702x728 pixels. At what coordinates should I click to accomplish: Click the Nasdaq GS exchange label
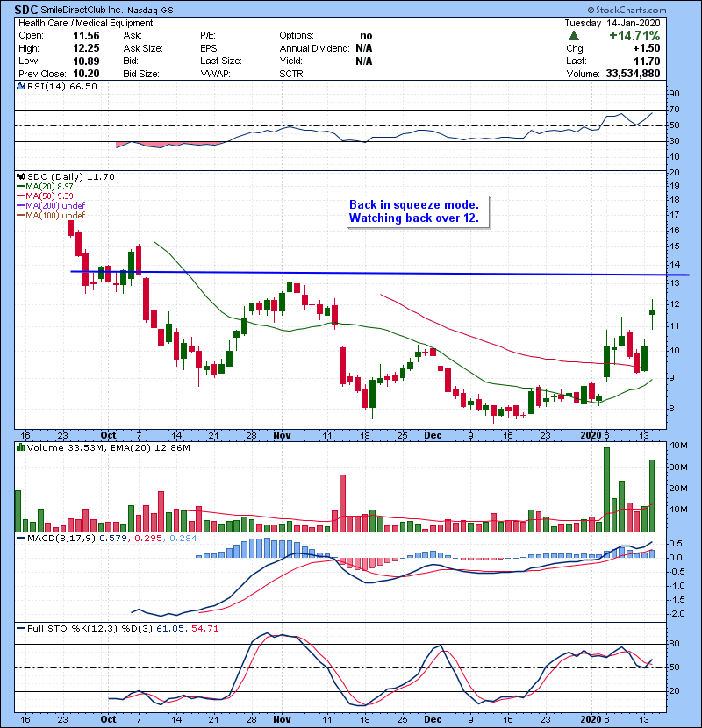coord(151,11)
